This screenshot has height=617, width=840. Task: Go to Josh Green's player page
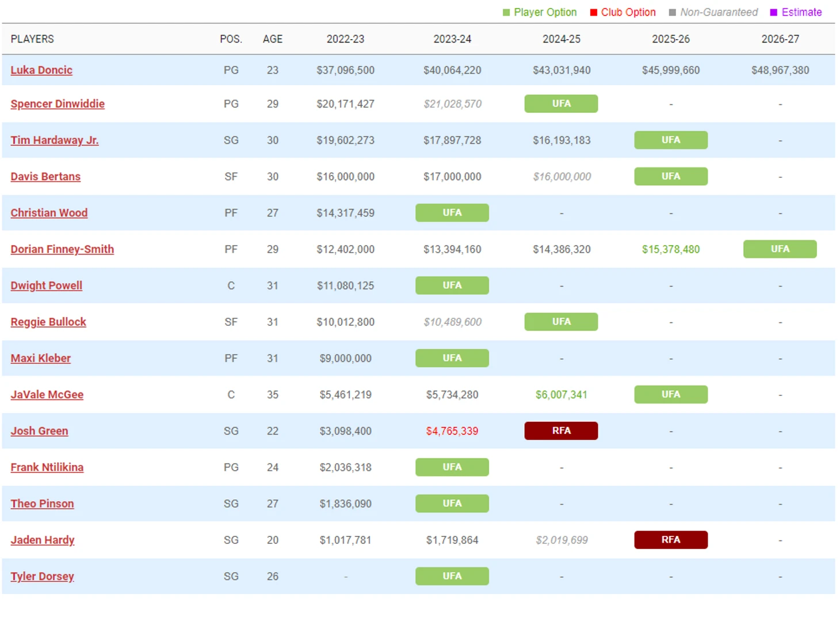[x=39, y=431]
